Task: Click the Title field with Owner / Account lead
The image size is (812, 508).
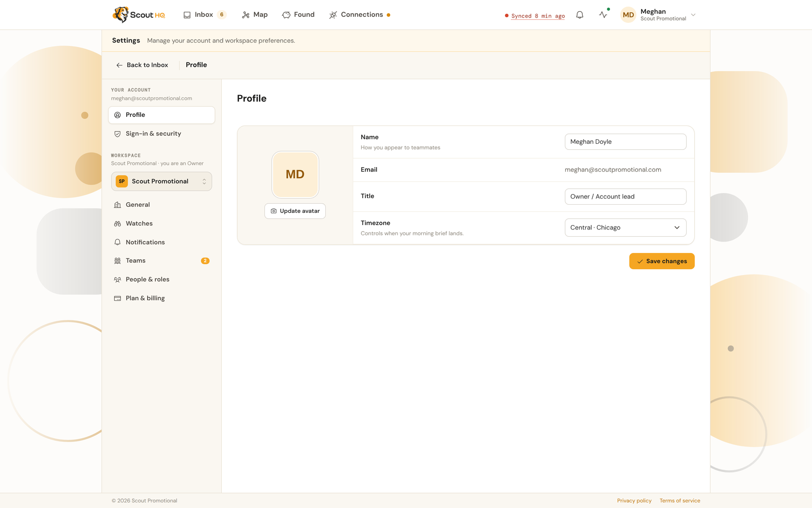Action: pos(625,197)
